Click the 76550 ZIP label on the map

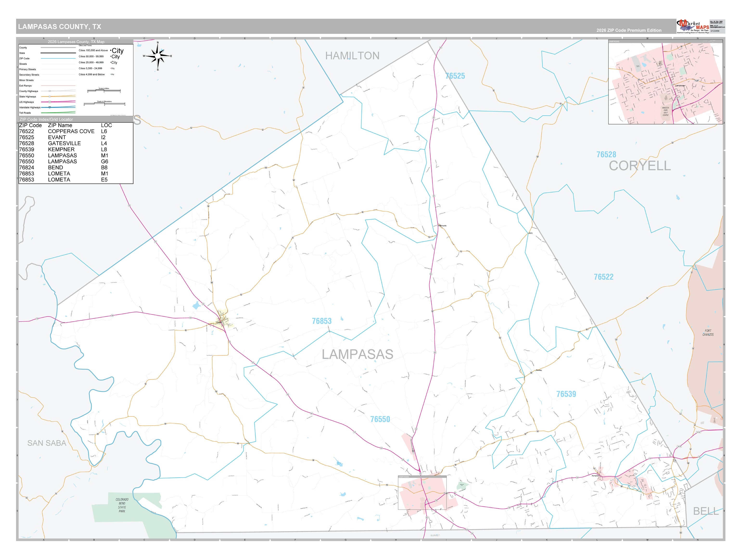[380, 419]
